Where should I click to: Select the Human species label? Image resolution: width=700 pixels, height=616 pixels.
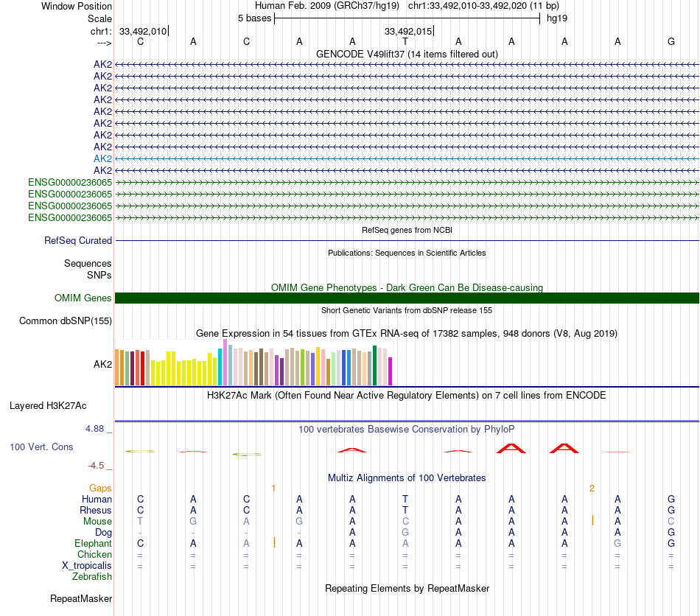point(97,499)
